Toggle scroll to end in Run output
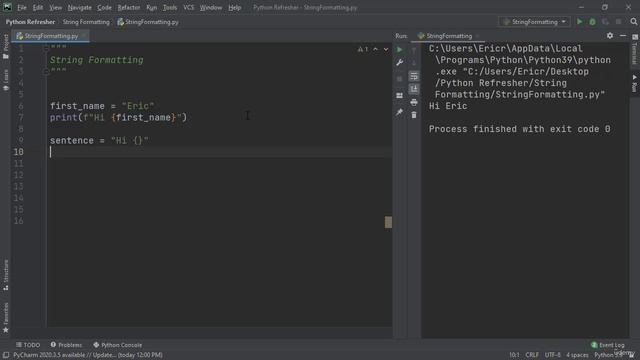The width and height of the screenshot is (640, 360). pyautogui.click(x=414, y=89)
